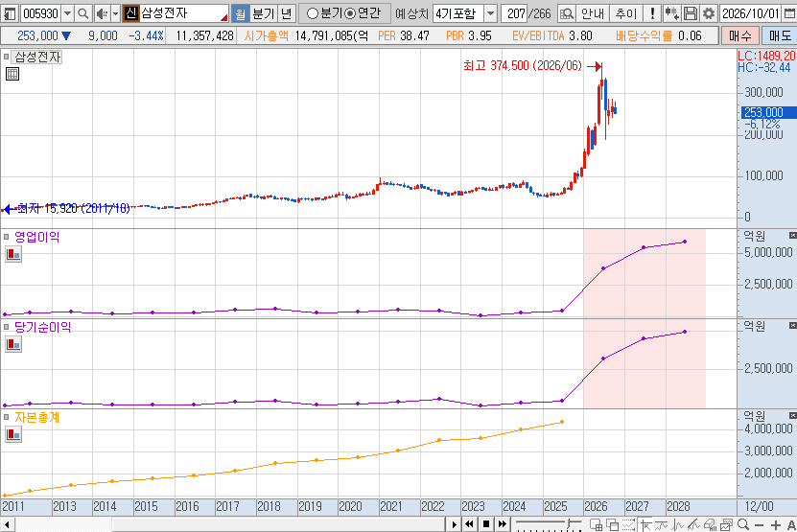Click the eraser tool icon
Viewport: 797px width, 532px height.
pos(710,524)
